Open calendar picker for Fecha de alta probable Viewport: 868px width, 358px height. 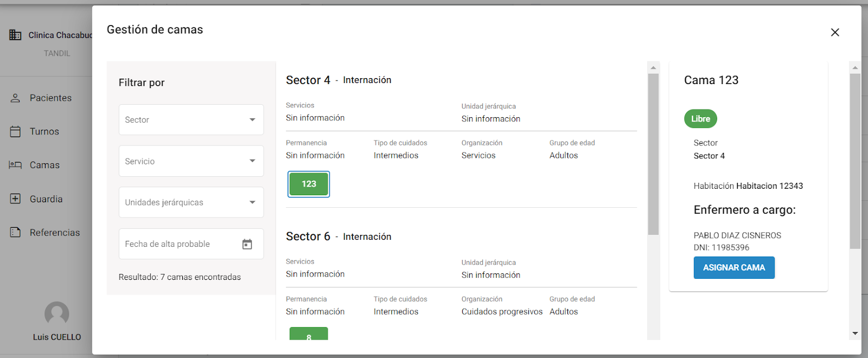(247, 244)
